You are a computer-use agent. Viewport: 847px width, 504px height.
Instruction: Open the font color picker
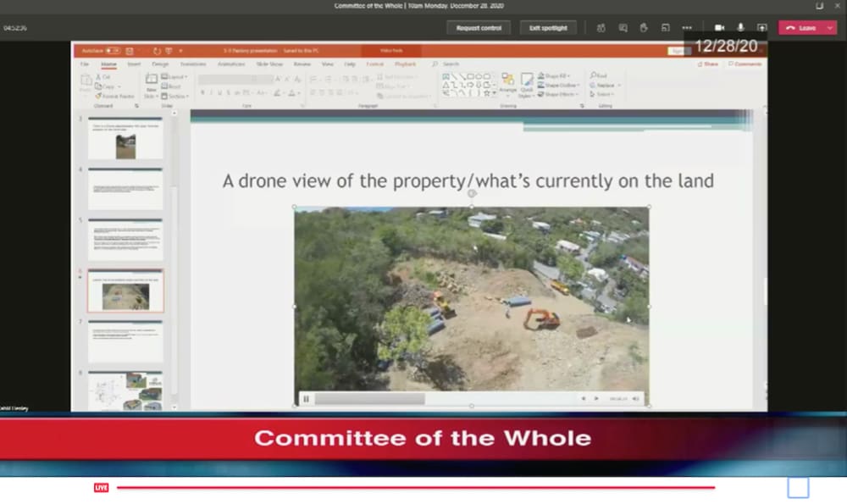coord(294,93)
